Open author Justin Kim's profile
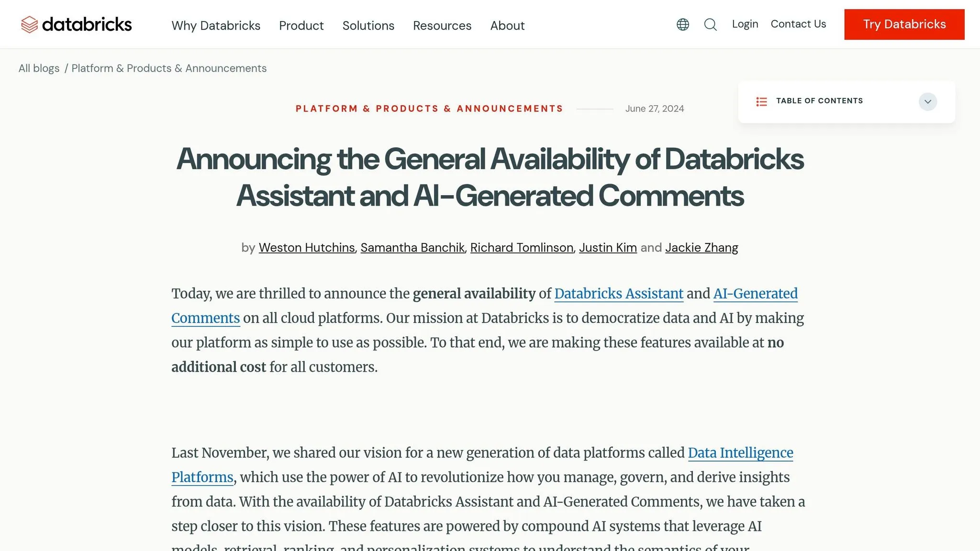The height and width of the screenshot is (551, 980). point(608,248)
